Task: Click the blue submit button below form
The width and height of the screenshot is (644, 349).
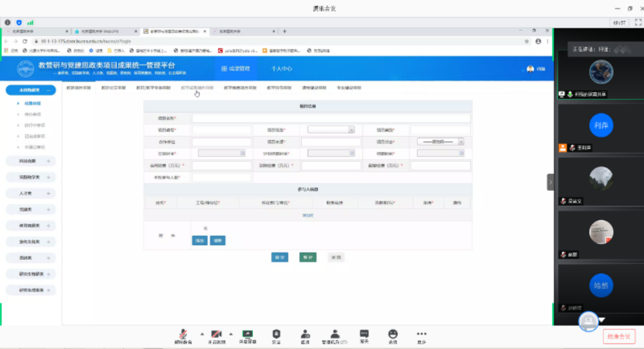Action: (x=280, y=257)
